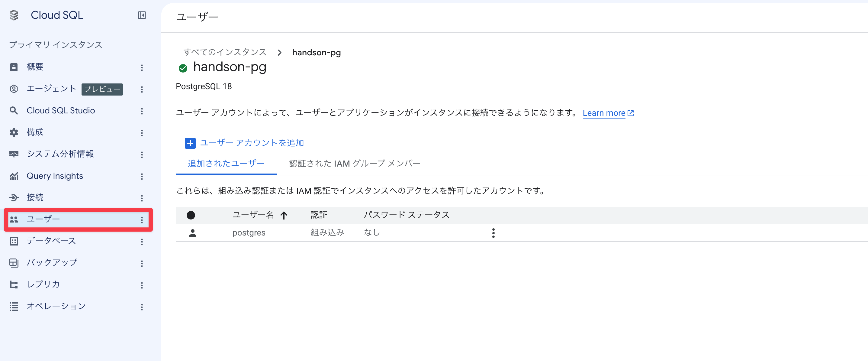The width and height of the screenshot is (868, 361).
Task: Click the sort arrow next to ユーザー名
Action: click(284, 215)
